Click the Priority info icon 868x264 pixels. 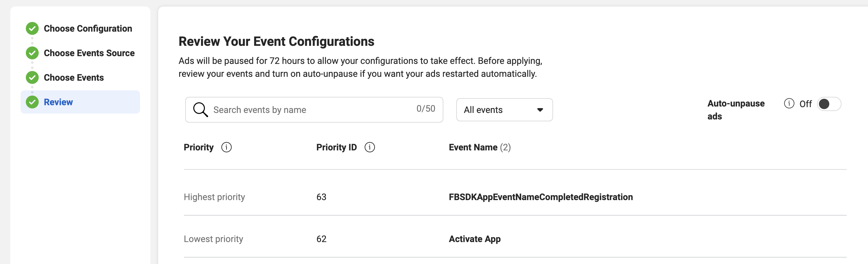pyautogui.click(x=227, y=147)
